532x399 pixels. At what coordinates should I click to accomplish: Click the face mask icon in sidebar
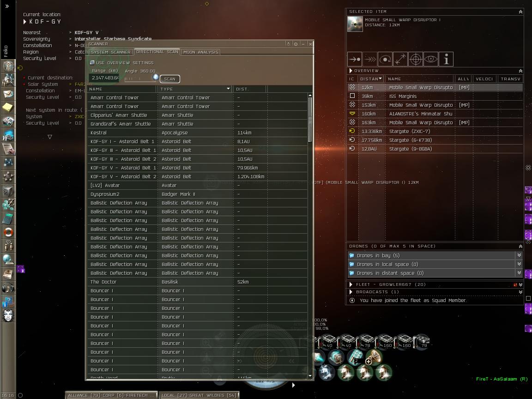point(8,316)
